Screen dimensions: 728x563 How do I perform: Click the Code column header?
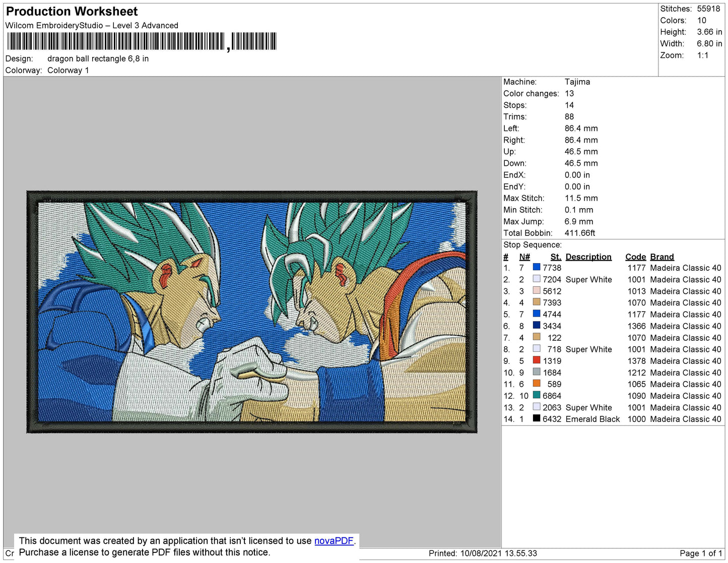pyautogui.click(x=635, y=257)
